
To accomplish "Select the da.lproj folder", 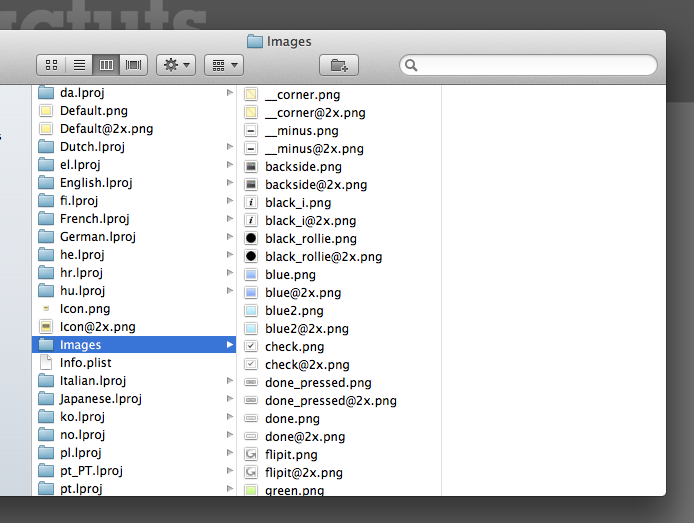I will click(x=134, y=92).
